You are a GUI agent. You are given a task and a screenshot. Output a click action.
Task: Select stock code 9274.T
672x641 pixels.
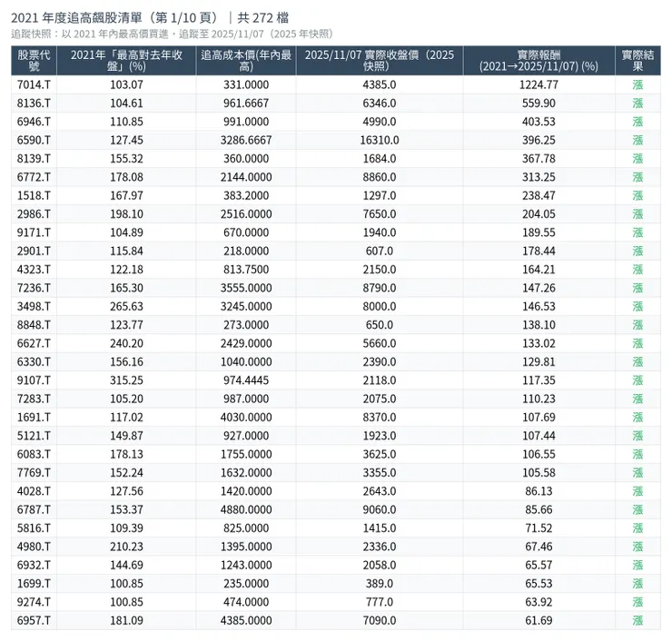34,602
